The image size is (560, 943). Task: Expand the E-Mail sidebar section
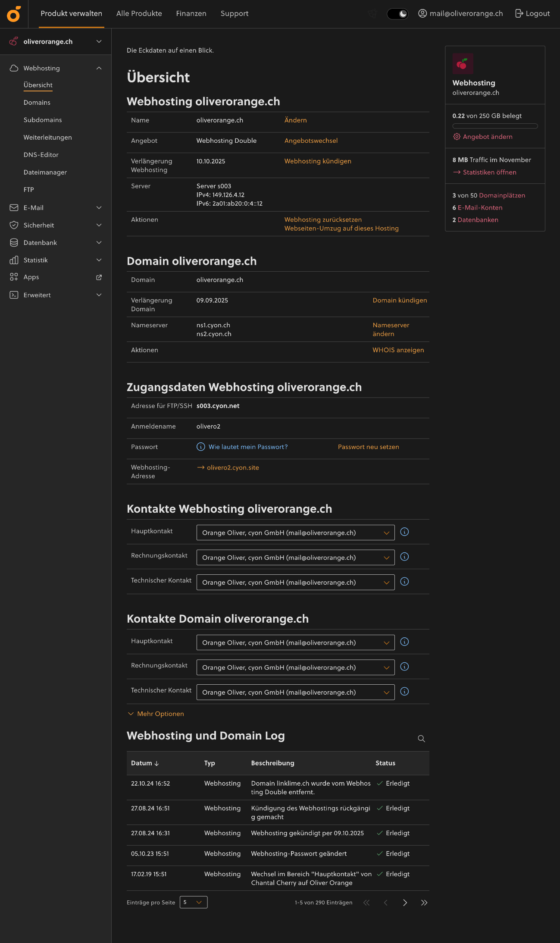click(99, 208)
